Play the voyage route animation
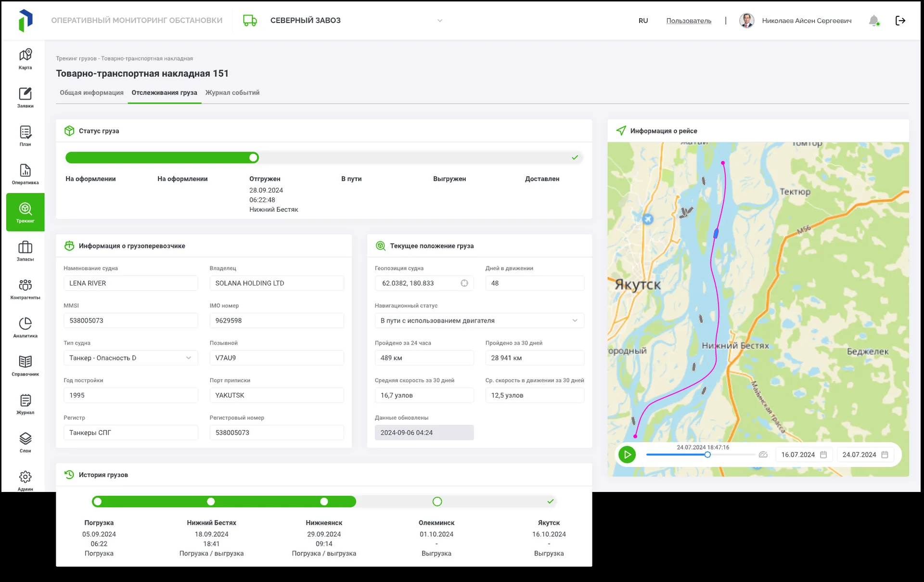 [x=627, y=454]
